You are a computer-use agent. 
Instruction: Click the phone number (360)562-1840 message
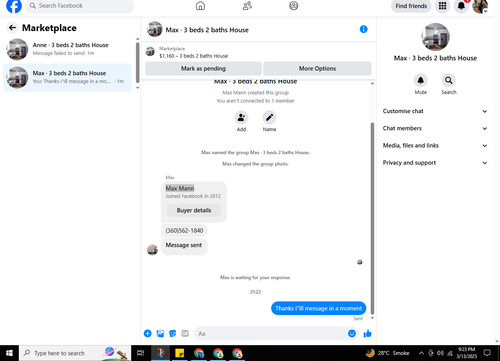coord(184,230)
